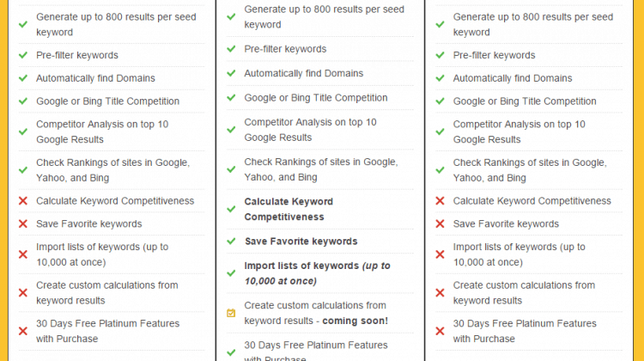Click the red X beside left-column Create custom calculations
The width and height of the screenshot is (644, 361).
(x=23, y=293)
